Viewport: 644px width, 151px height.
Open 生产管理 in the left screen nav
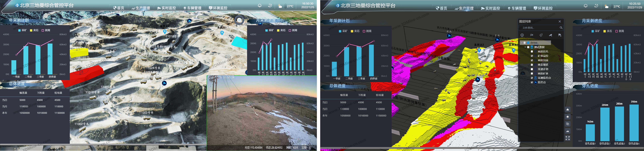coord(141,8)
